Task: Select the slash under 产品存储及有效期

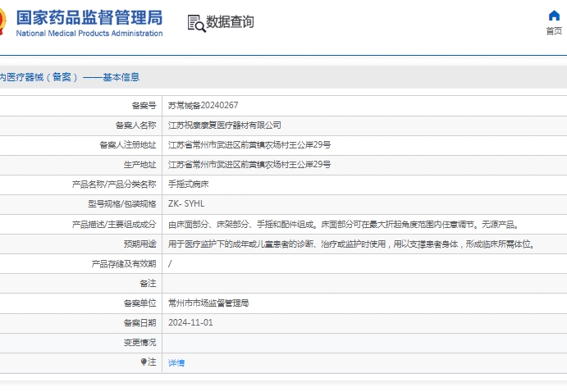Action: (170, 264)
